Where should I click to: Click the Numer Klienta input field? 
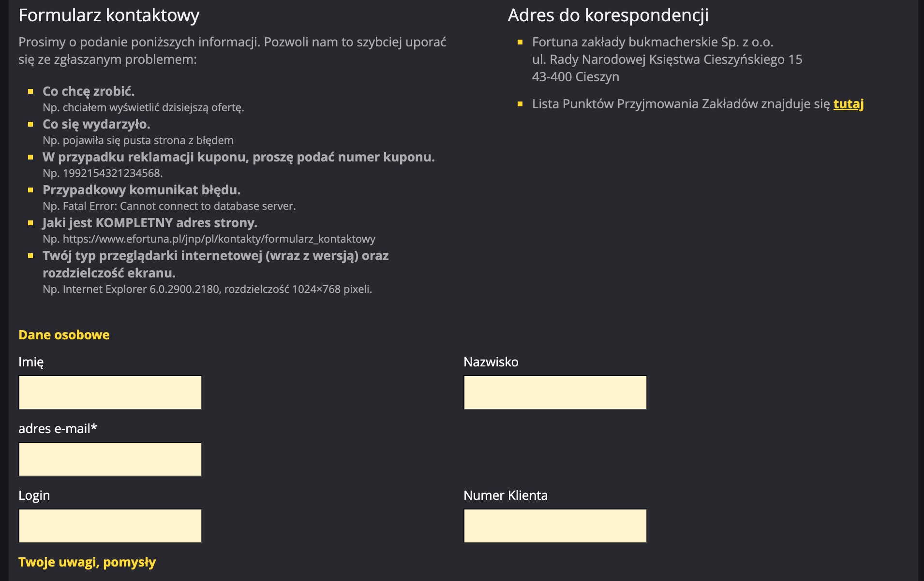555,526
